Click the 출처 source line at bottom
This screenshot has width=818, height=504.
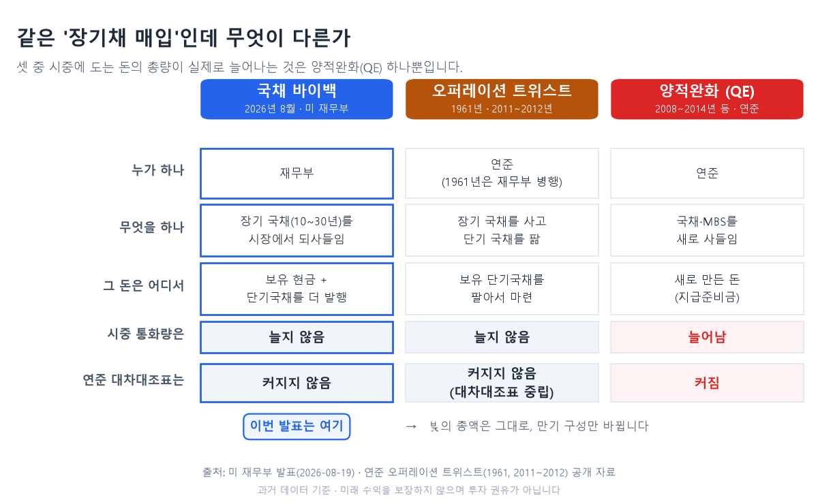pos(409,472)
